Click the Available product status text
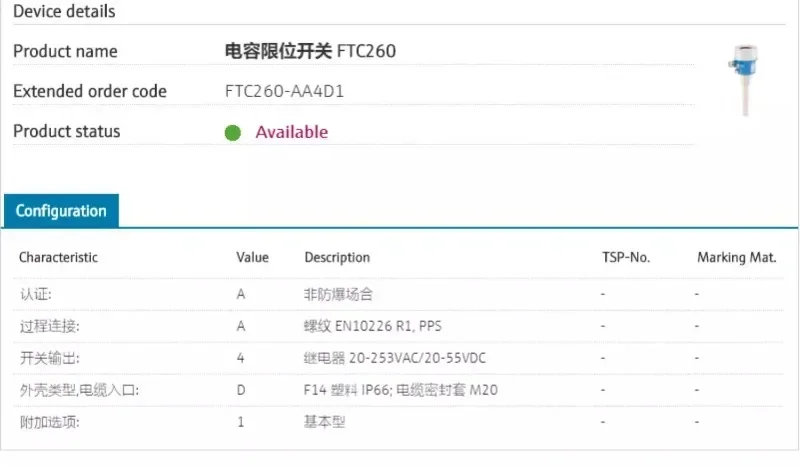 click(x=291, y=132)
